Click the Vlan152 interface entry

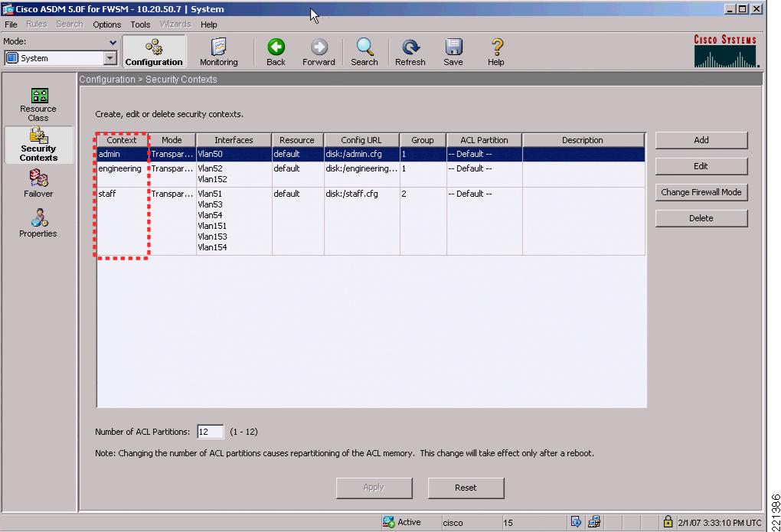click(212, 179)
